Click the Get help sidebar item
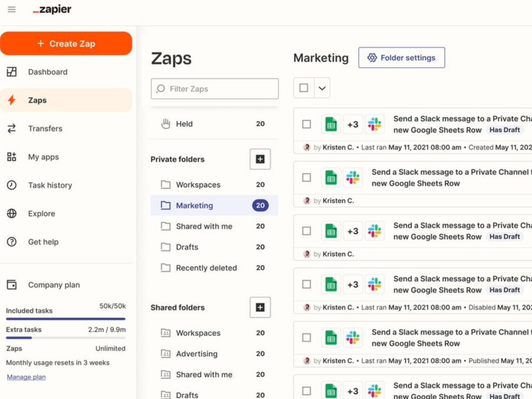 pos(66,242)
